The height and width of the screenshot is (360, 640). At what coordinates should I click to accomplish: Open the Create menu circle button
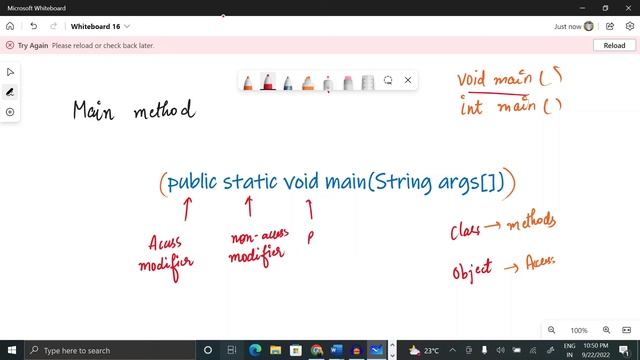click(10, 112)
